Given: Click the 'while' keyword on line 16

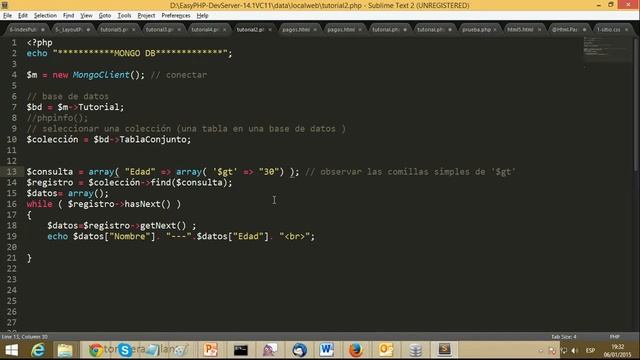Looking at the screenshot, I should pos(40,204).
